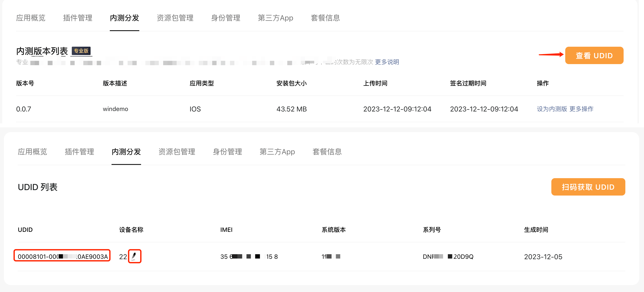The image size is (644, 292).
Task: Click 设为内测版 for version 0.0.7
Action: pyautogui.click(x=552, y=109)
